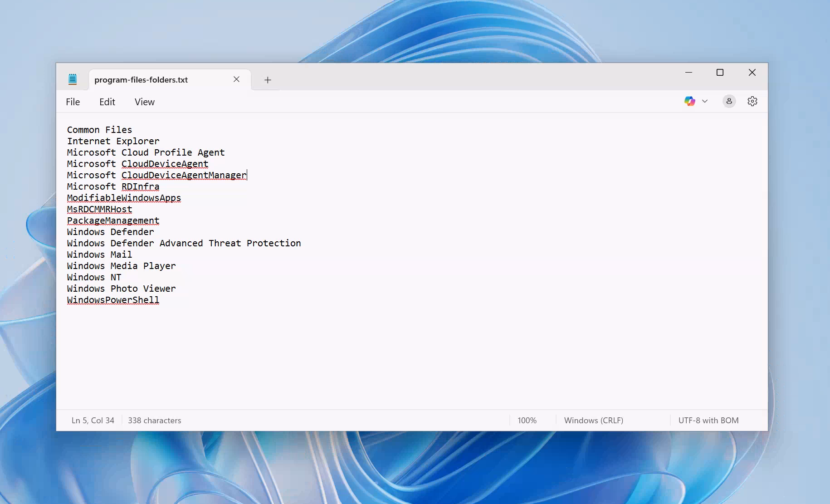The image size is (830, 504).
Task: Click the Ln 5, Col 34 status indicator
Action: [x=93, y=421]
